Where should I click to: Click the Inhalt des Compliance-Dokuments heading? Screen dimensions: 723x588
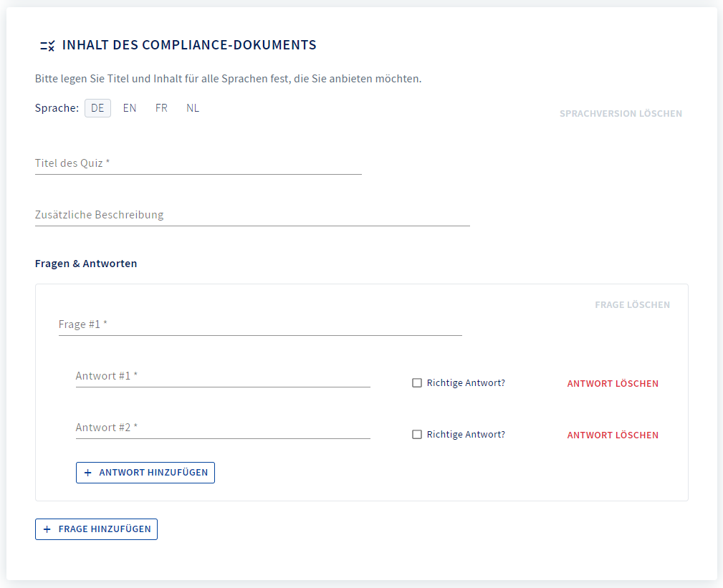(x=189, y=44)
